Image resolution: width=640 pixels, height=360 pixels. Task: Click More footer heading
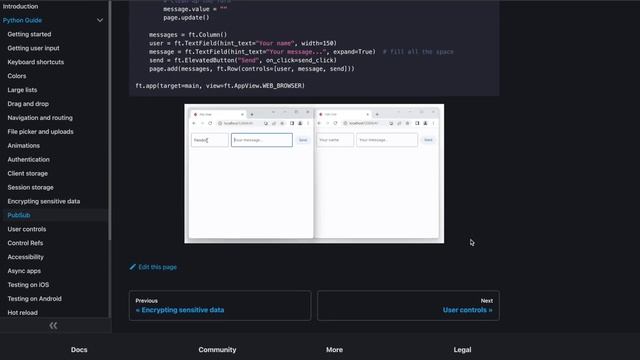click(334, 350)
